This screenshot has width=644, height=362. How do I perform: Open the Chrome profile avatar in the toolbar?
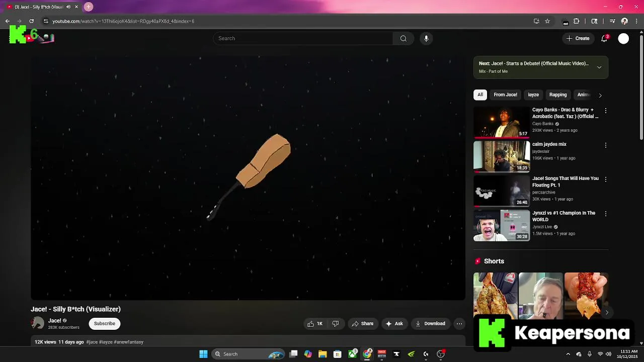click(624, 21)
